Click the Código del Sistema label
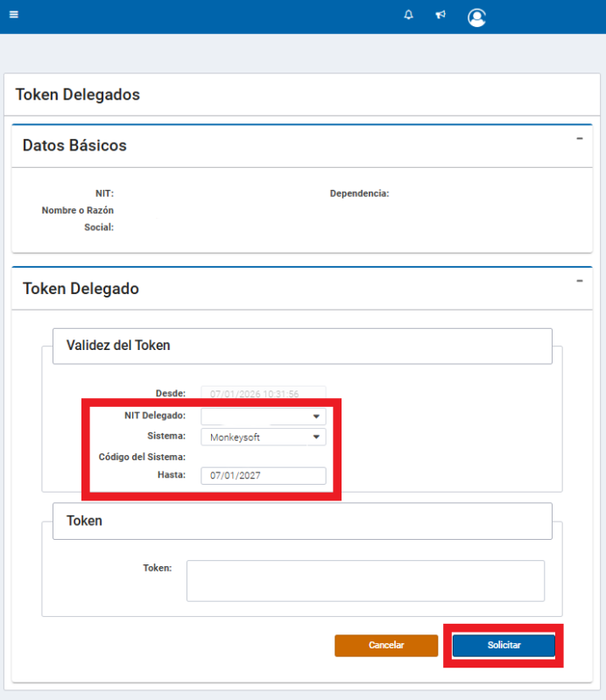Image resolution: width=606 pixels, height=700 pixels. (142, 457)
